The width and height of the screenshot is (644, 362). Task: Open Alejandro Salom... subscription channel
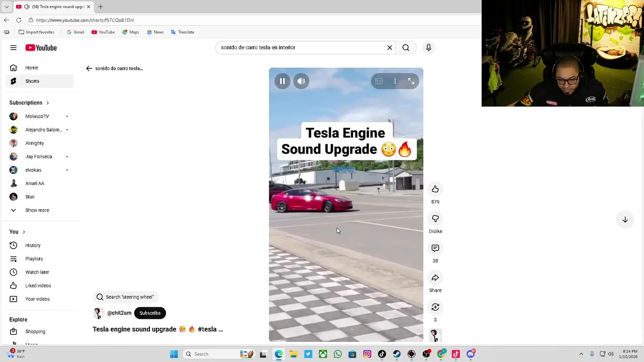pyautogui.click(x=40, y=130)
